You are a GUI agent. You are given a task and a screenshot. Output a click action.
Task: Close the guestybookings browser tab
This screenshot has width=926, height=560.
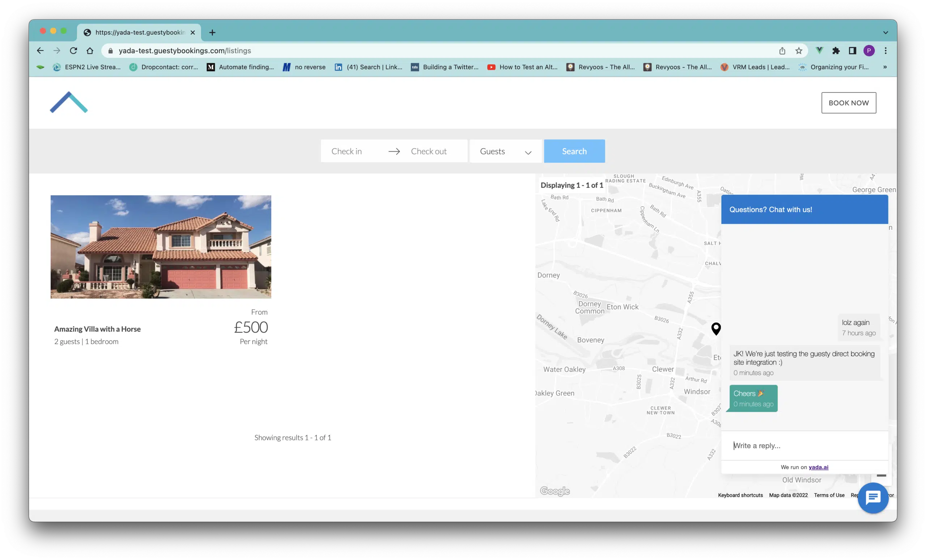tap(193, 32)
